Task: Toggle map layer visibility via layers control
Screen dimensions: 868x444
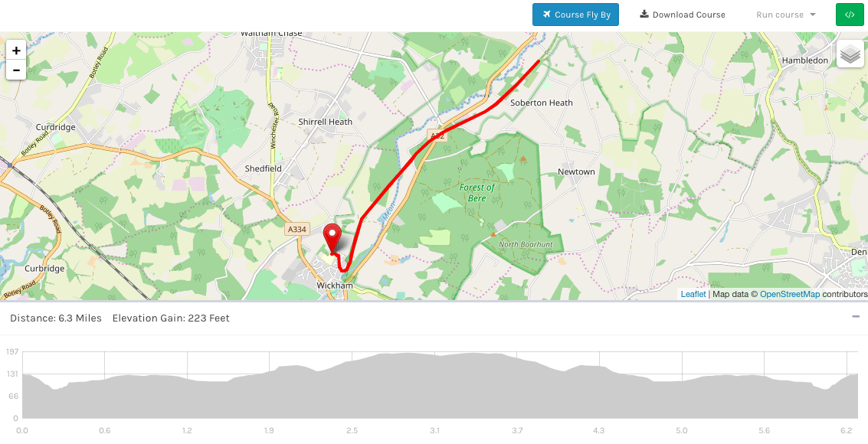Action: pyautogui.click(x=849, y=55)
